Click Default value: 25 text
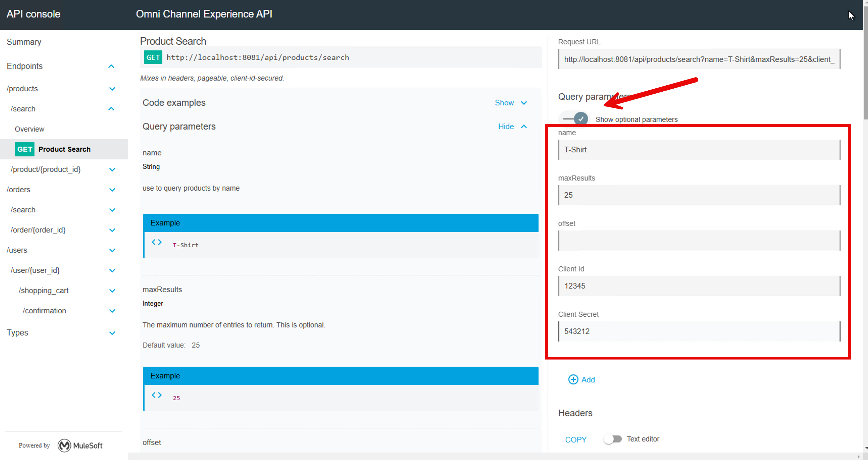Viewport: 868px width, 460px height. pyautogui.click(x=171, y=345)
